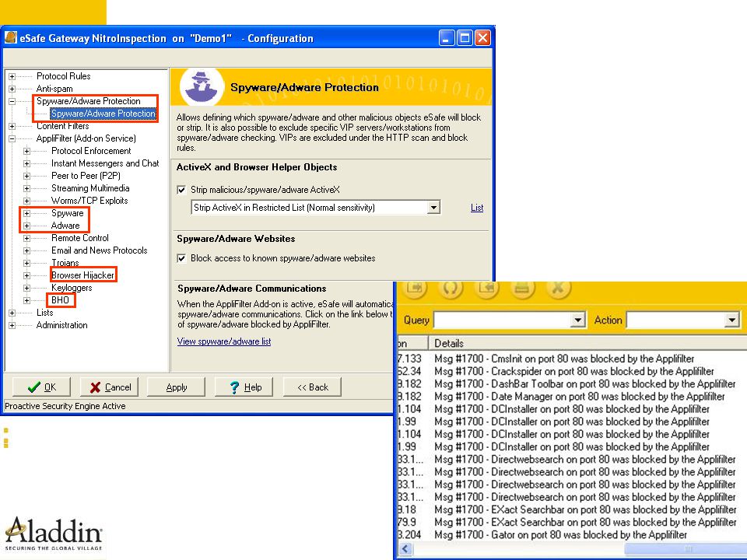Click the export arrow icon in log toolbar

415,288
